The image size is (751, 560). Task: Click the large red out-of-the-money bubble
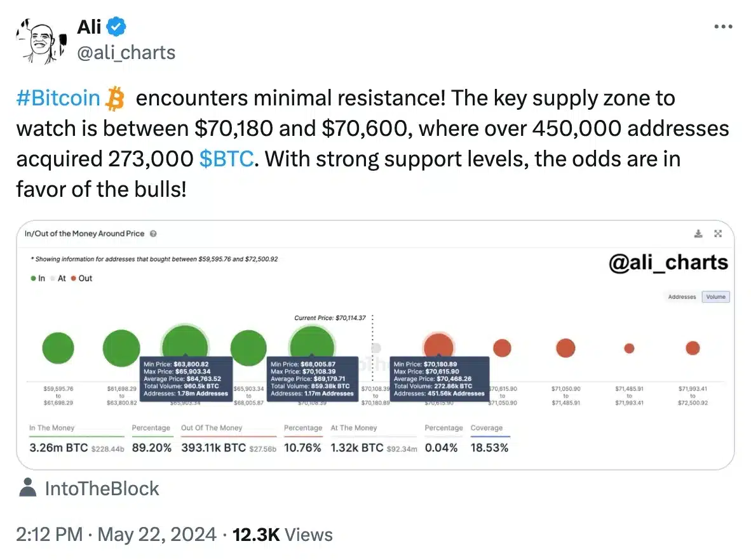pos(438,347)
